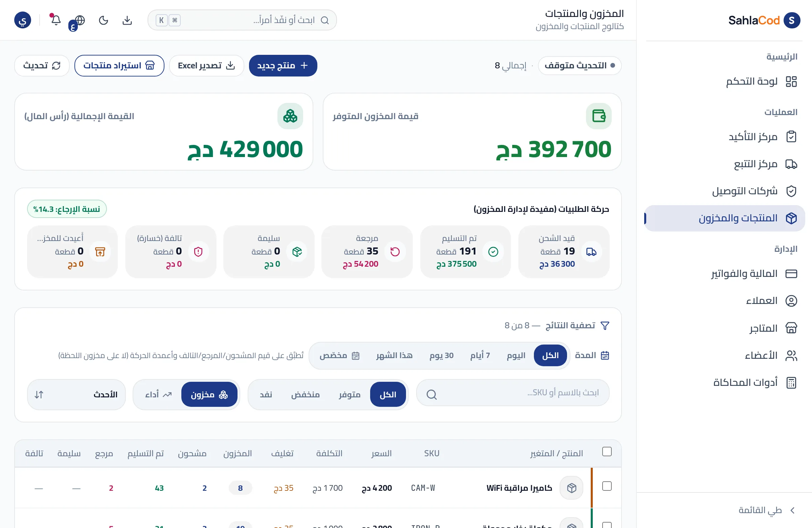The height and width of the screenshot is (528, 812).
Task: Switch to أداء view
Action: [x=158, y=395]
